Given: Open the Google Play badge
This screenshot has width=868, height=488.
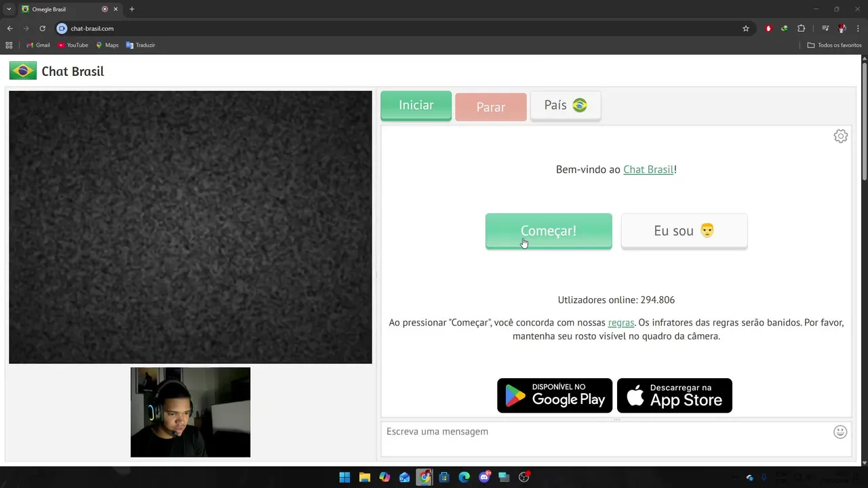Looking at the screenshot, I should [x=555, y=396].
